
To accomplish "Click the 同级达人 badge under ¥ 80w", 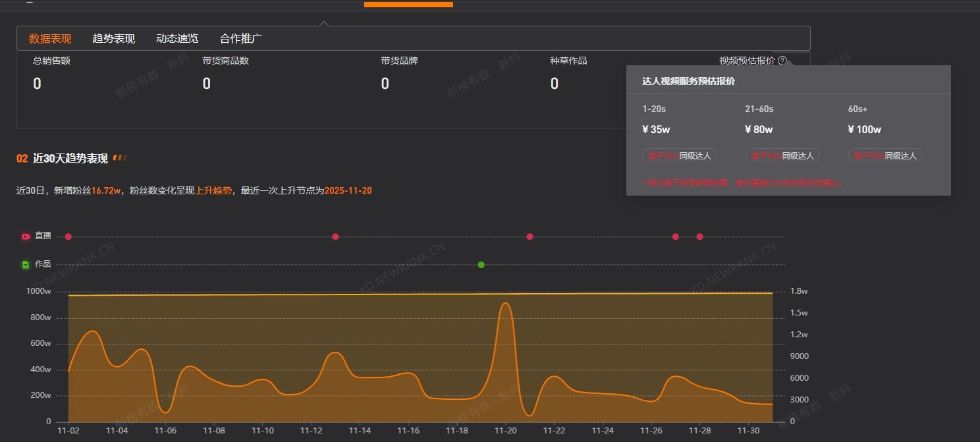I will pos(782,155).
